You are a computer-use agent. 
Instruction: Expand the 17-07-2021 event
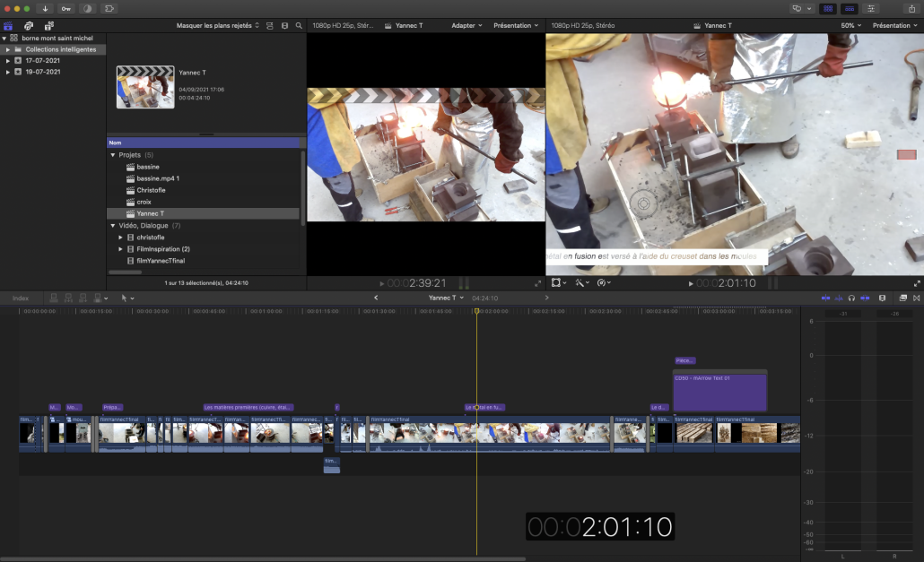[8, 61]
